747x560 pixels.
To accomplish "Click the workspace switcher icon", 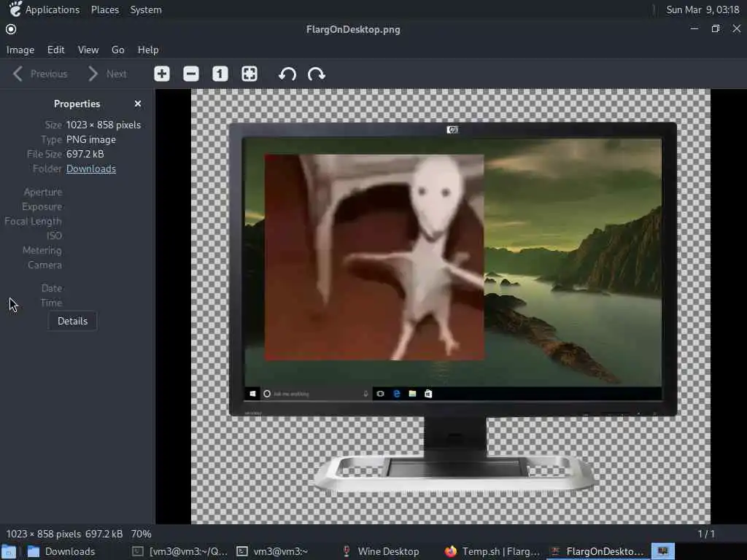I will (662, 551).
